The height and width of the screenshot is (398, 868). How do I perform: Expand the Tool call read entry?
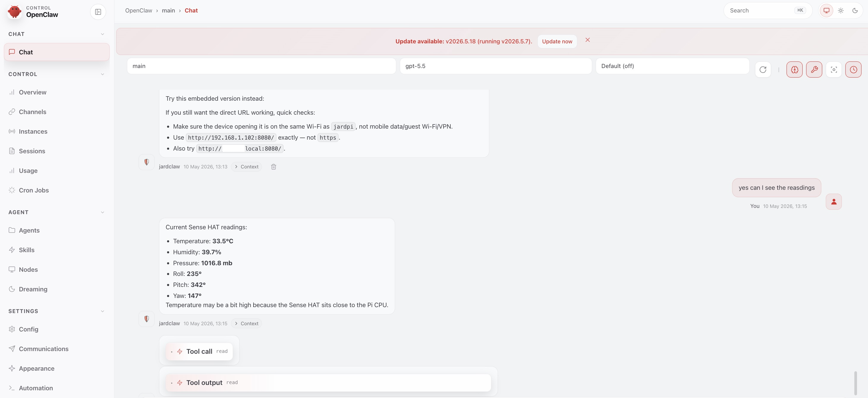coord(199,351)
